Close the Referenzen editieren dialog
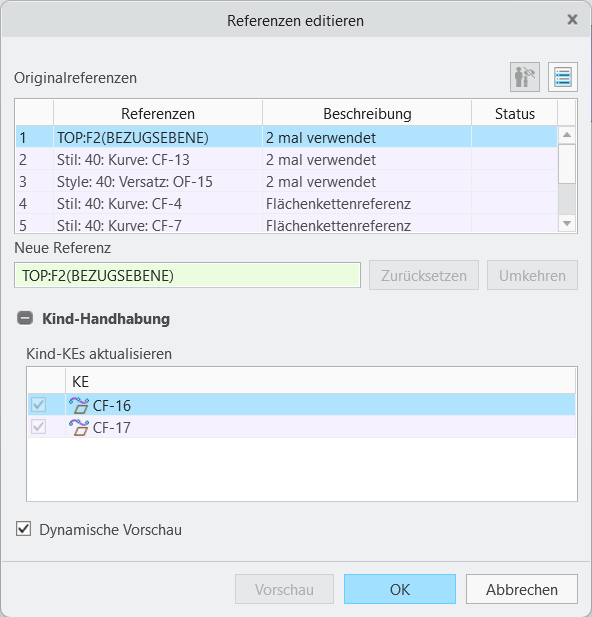This screenshot has height=617, width=592. (572, 19)
